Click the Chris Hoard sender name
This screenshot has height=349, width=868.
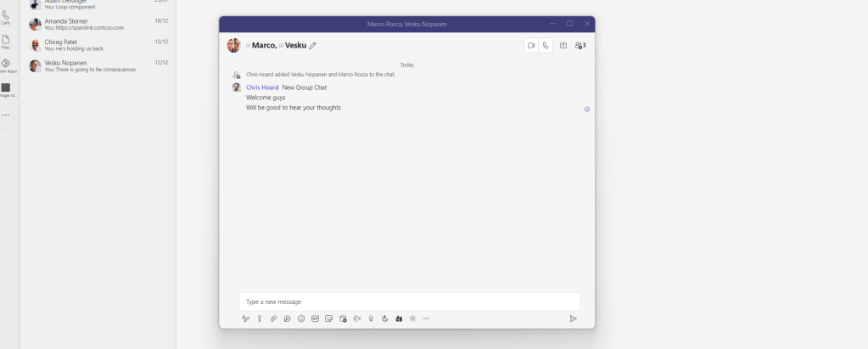click(262, 87)
